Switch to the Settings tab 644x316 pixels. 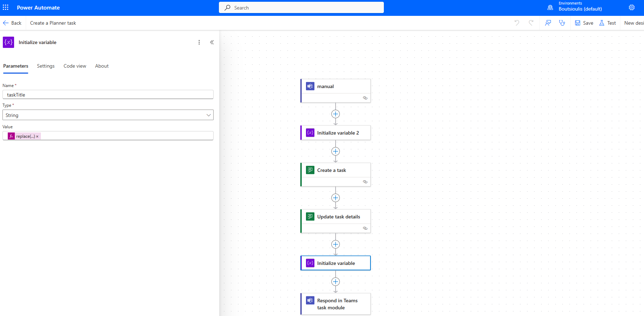[46, 66]
